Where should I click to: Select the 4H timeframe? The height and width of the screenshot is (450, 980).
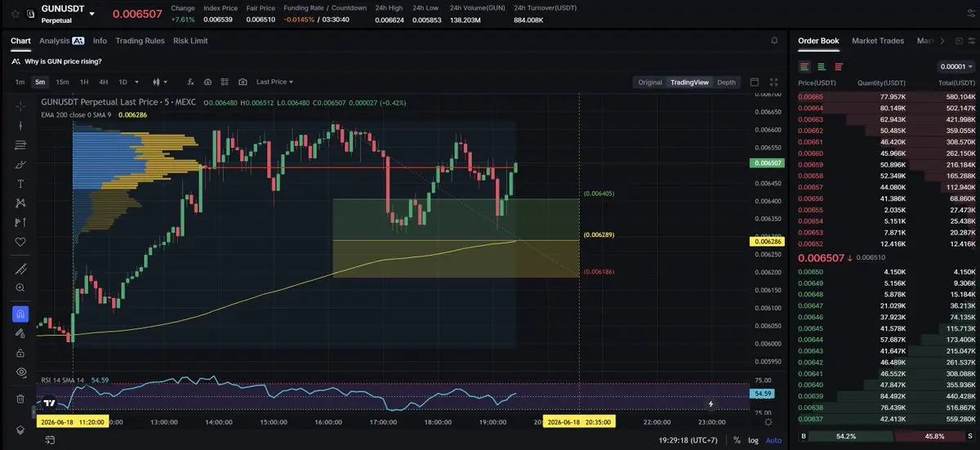click(x=104, y=82)
